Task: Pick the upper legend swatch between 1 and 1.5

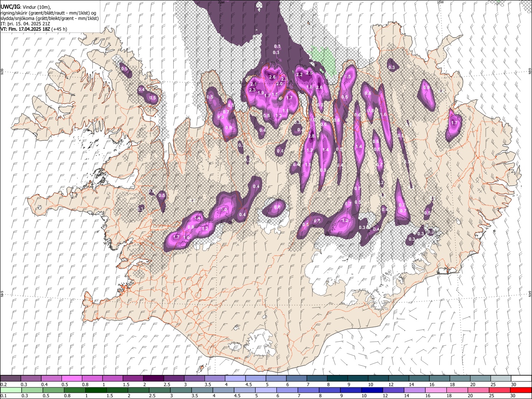Action: pos(113,379)
